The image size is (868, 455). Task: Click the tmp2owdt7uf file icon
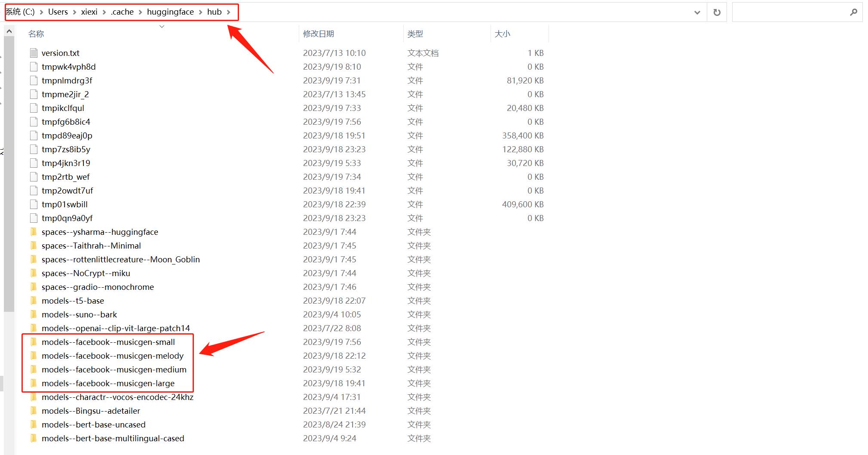click(34, 191)
